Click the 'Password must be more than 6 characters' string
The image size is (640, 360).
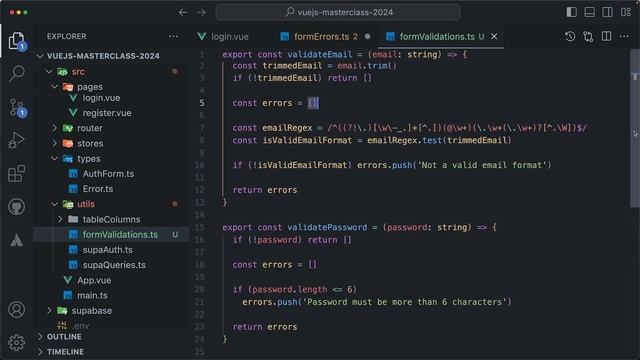(404, 302)
